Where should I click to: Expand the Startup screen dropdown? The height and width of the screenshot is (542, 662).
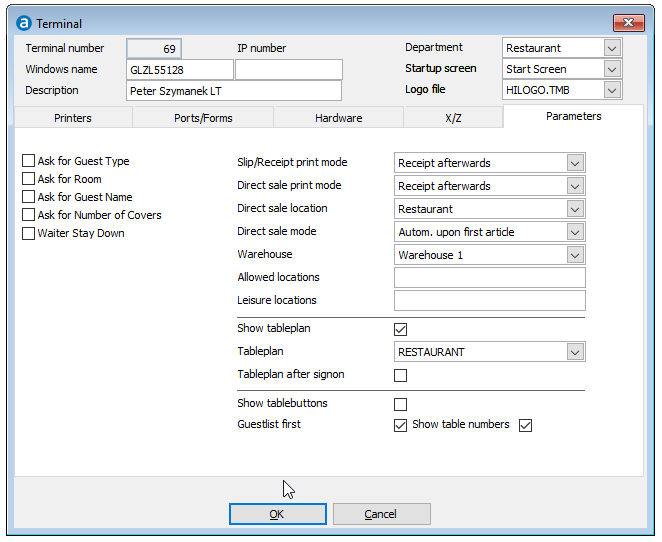(612, 69)
